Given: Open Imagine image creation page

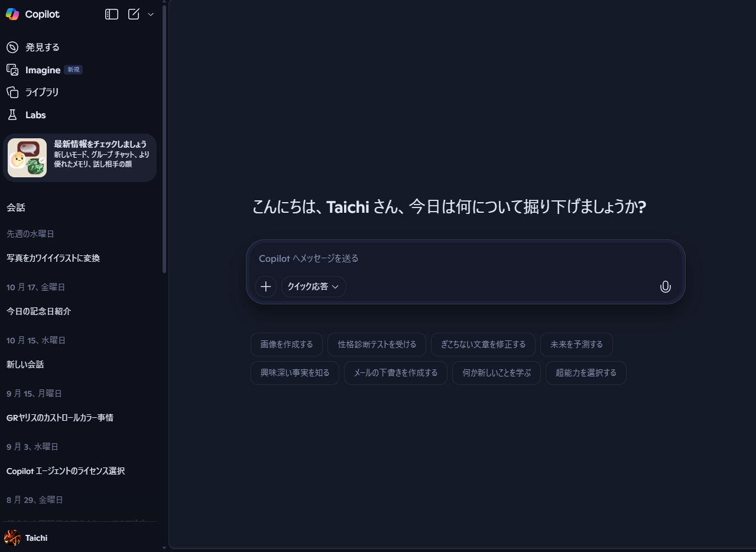Looking at the screenshot, I should (43, 70).
